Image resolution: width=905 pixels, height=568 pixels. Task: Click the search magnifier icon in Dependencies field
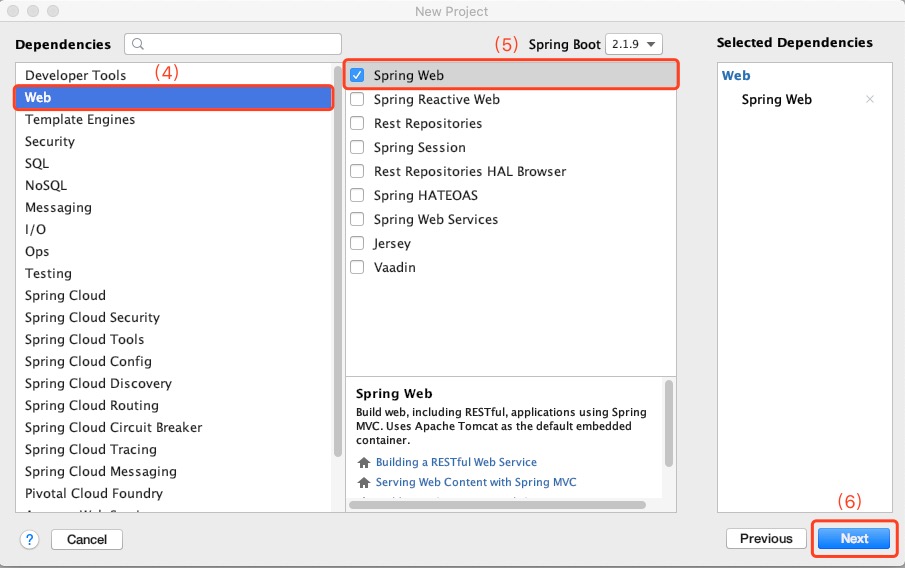[x=137, y=44]
